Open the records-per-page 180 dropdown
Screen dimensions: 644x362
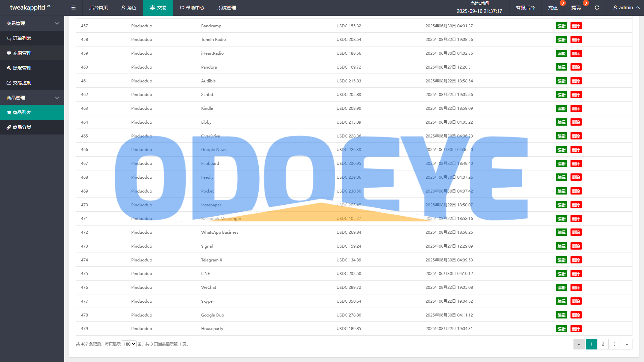point(129,344)
